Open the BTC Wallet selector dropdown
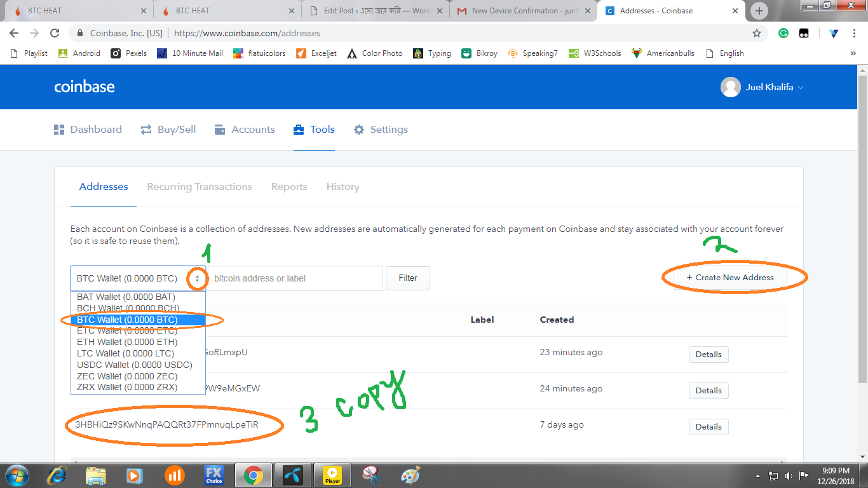The height and width of the screenshot is (488, 868). 138,278
